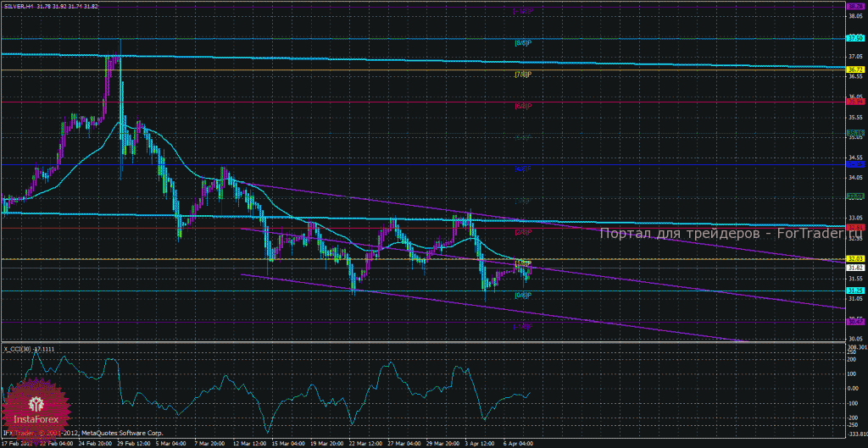This screenshot has height=448, width=868.
Task: Select the [0/8]P cyan level label
Action: click(x=523, y=296)
